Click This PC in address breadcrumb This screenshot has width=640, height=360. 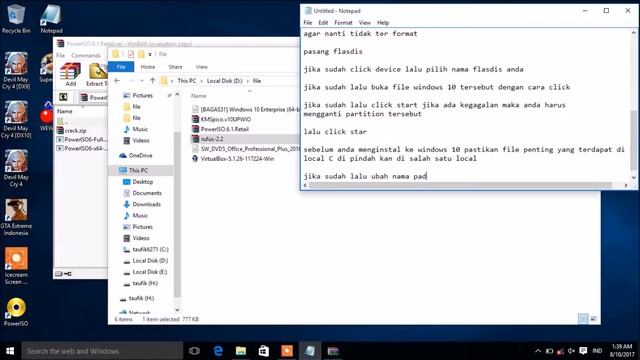(x=187, y=81)
